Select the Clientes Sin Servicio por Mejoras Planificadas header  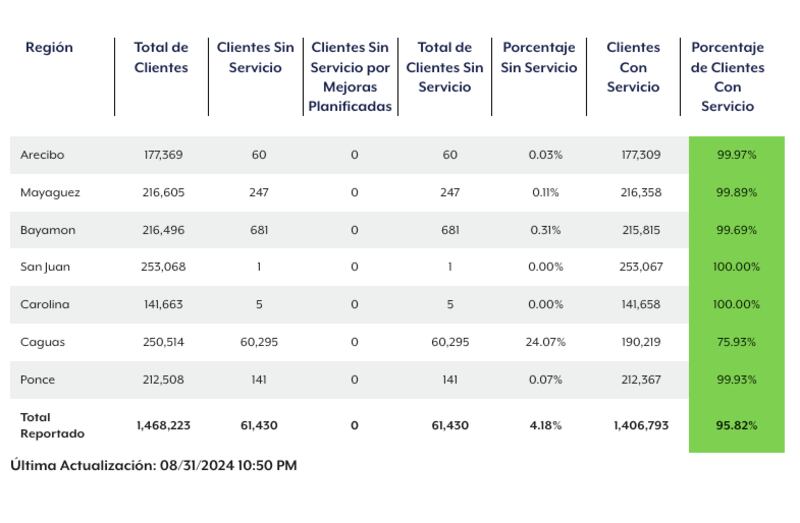point(350,77)
